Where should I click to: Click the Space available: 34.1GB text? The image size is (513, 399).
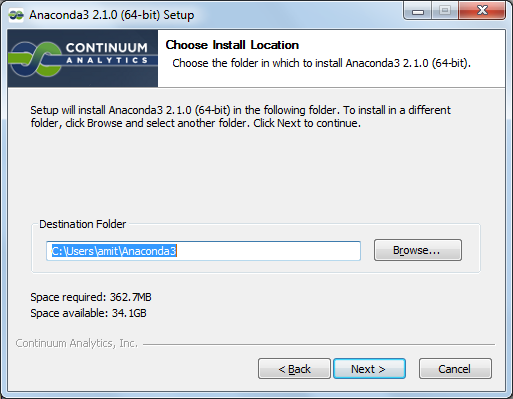point(88,313)
